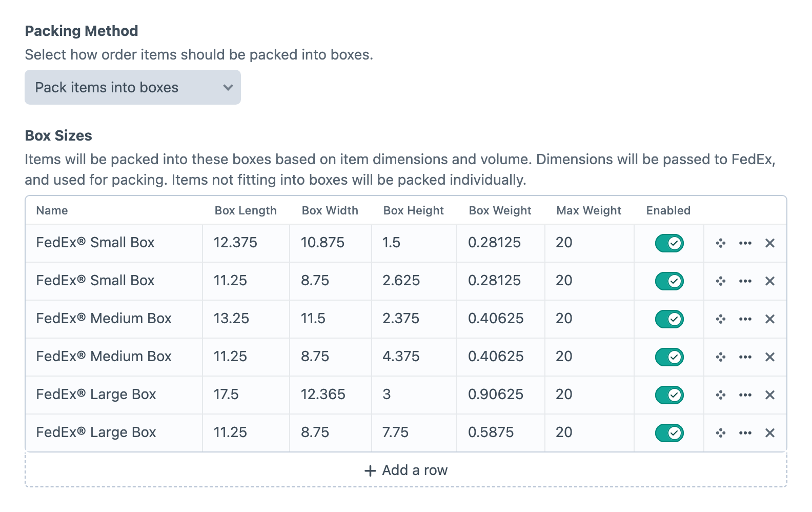Edit the name of the 13.25-length Medium Box
The width and height of the screenshot is (812, 512).
click(x=114, y=319)
